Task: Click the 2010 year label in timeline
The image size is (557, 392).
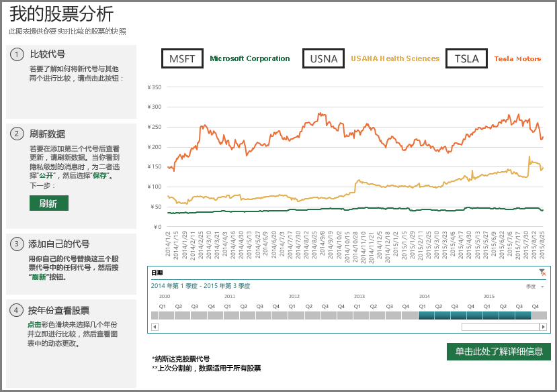Action: tap(165, 296)
